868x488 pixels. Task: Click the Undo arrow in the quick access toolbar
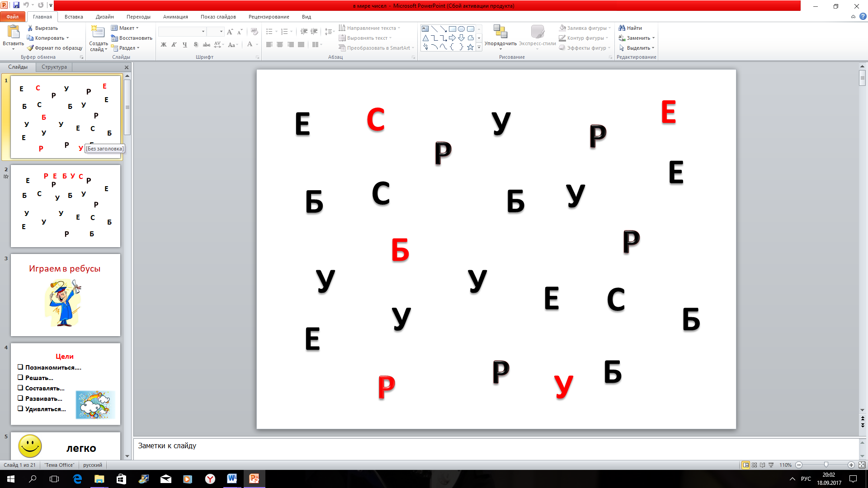pyautogui.click(x=26, y=5)
